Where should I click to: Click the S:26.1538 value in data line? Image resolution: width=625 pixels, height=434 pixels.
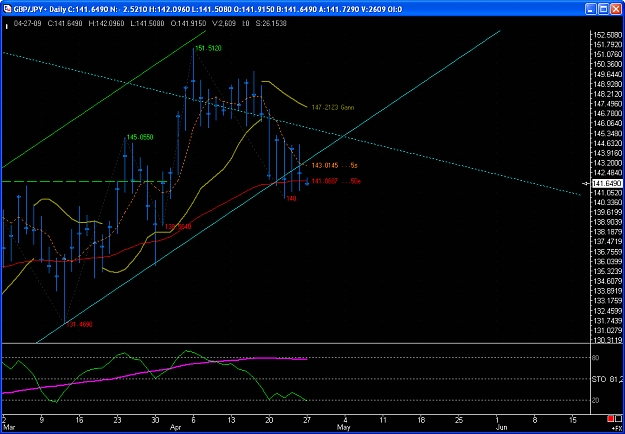pyautogui.click(x=271, y=24)
